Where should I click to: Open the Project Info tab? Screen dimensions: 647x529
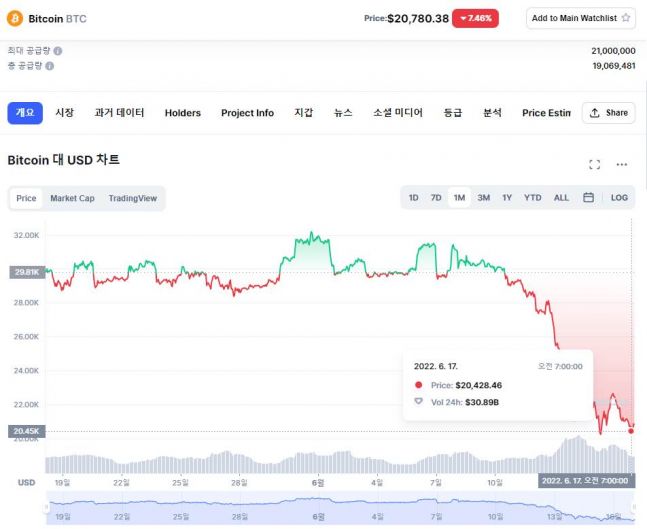tap(247, 113)
